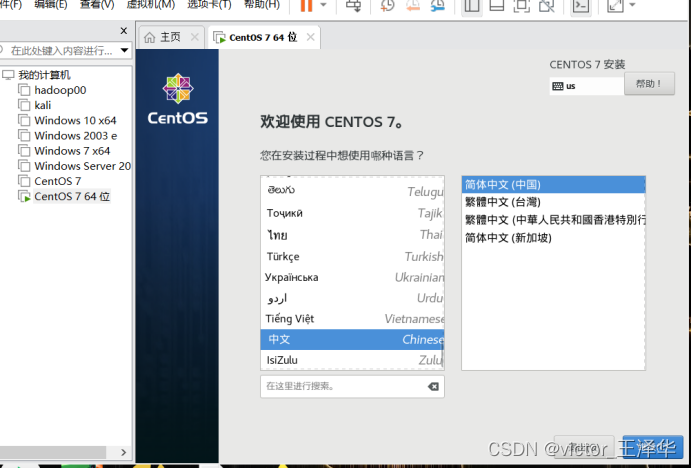Click the 帮助！ help button
The image size is (692, 468).
[x=649, y=83]
